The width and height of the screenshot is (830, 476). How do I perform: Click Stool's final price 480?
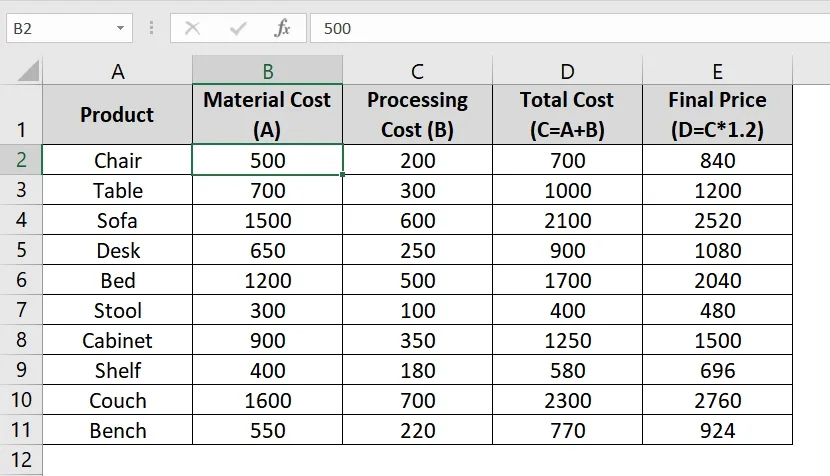[717, 310]
